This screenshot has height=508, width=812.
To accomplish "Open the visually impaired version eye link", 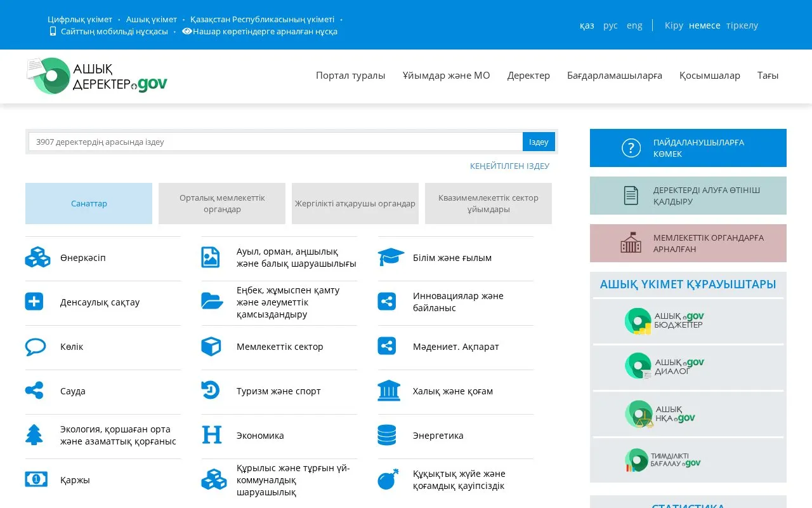I will point(259,31).
